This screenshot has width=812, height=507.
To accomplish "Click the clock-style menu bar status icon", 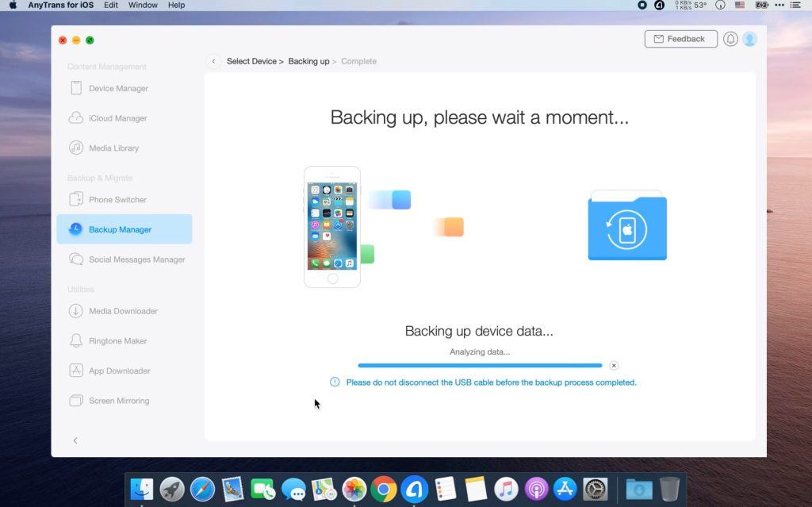I will 720,6.
